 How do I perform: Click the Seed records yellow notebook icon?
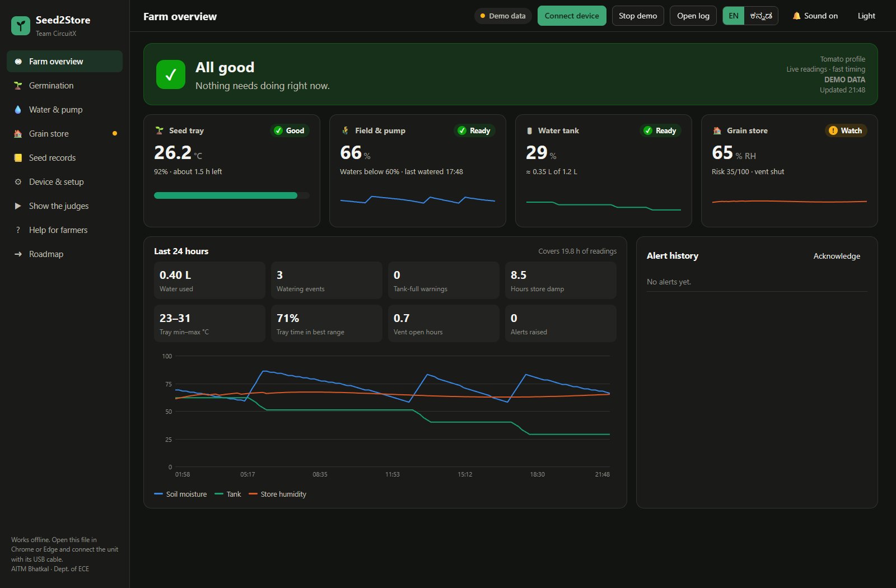coord(18,158)
